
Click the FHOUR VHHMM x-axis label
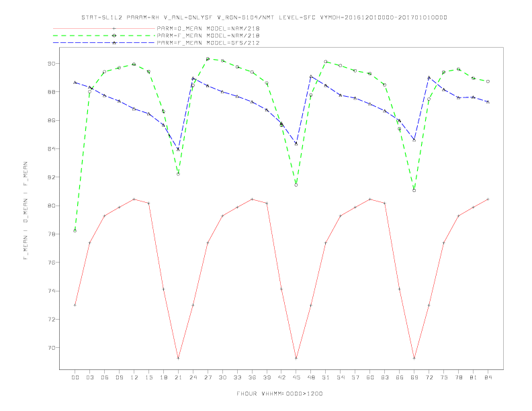[x=279, y=394]
